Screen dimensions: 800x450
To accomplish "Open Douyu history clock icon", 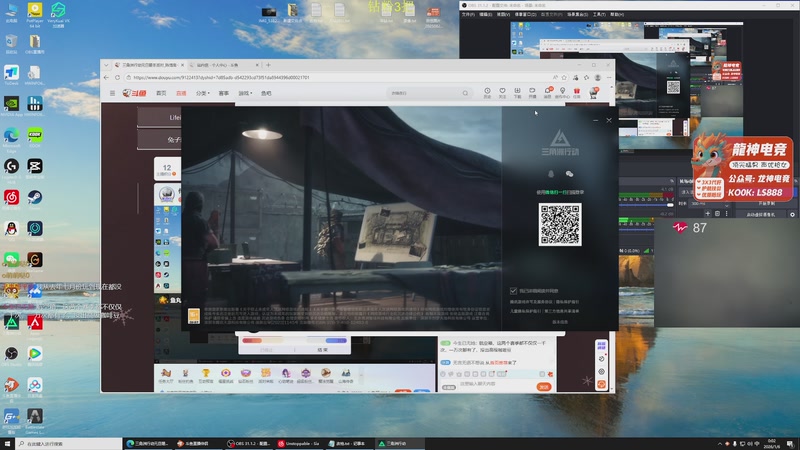I will [487, 92].
